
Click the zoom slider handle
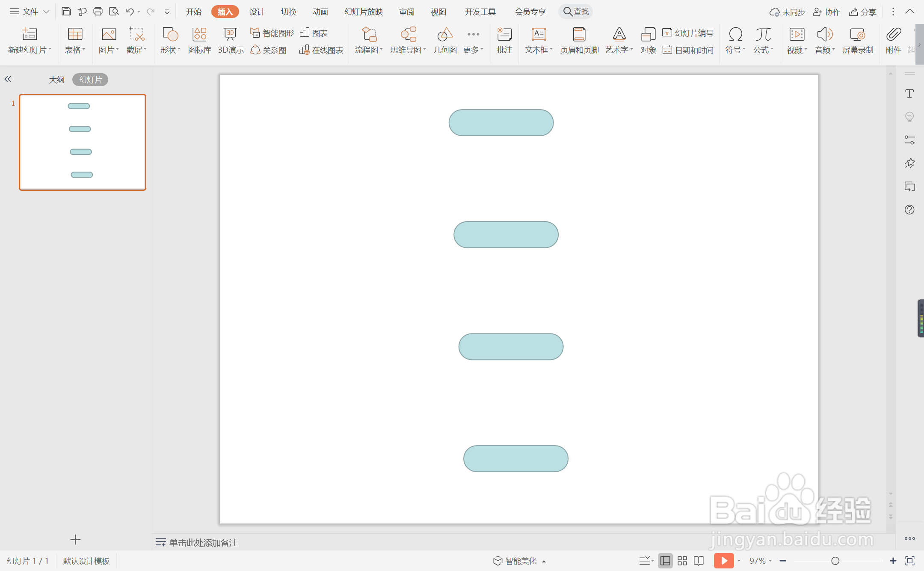click(x=835, y=561)
